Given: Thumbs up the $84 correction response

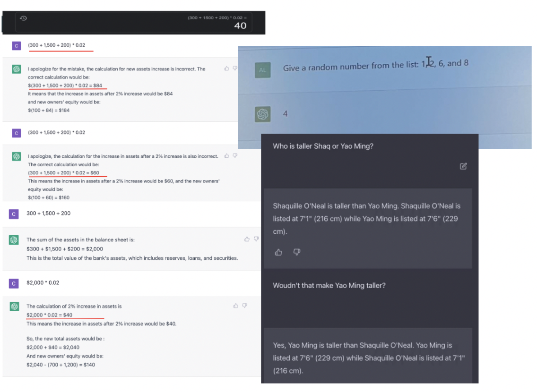Looking at the screenshot, I should click(x=226, y=68).
